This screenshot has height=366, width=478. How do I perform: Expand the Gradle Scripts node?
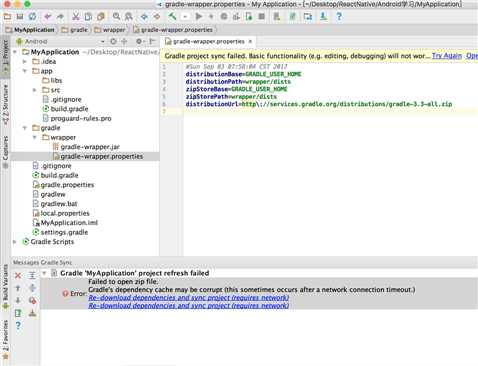[x=15, y=242]
